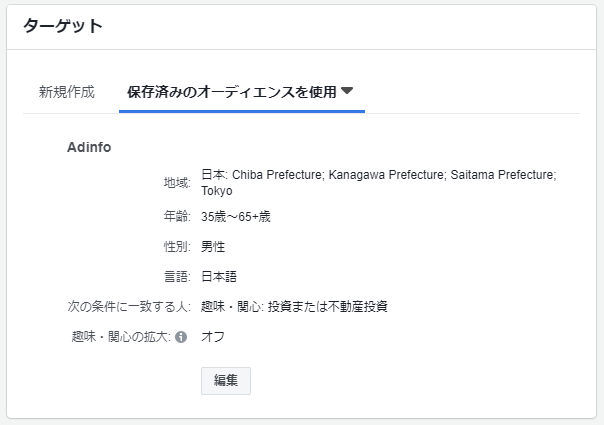Click the ターゲット section header
Image resolution: width=604 pixels, height=425 pixels.
(x=63, y=26)
